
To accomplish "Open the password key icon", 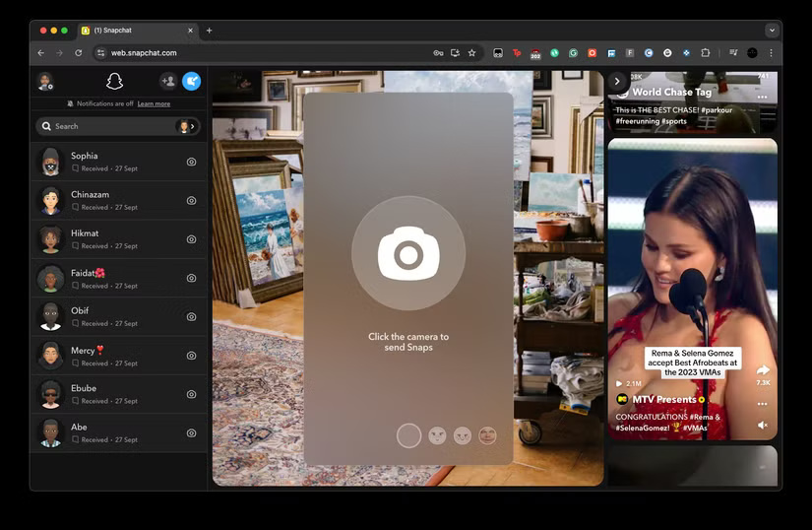I will click(x=438, y=53).
